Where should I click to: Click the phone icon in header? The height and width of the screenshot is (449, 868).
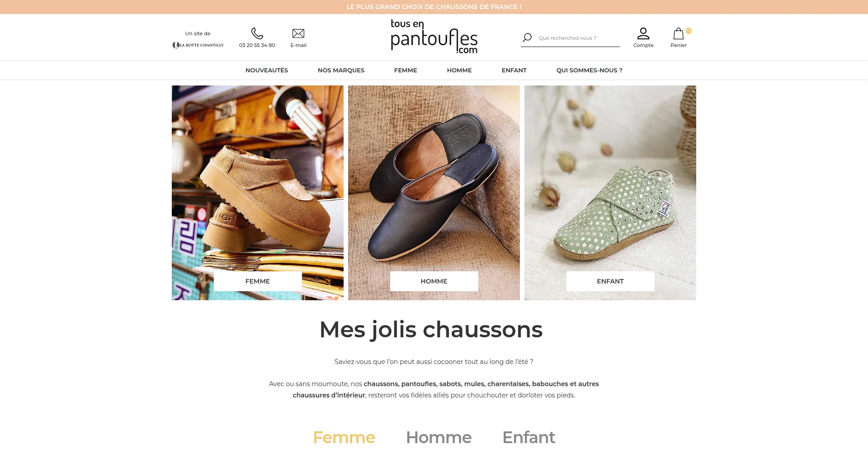click(257, 33)
